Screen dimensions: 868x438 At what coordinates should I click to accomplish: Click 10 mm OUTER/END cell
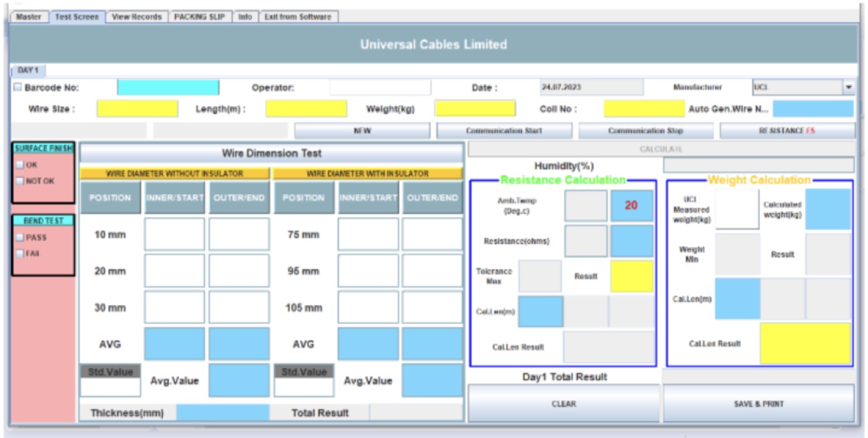point(239,235)
